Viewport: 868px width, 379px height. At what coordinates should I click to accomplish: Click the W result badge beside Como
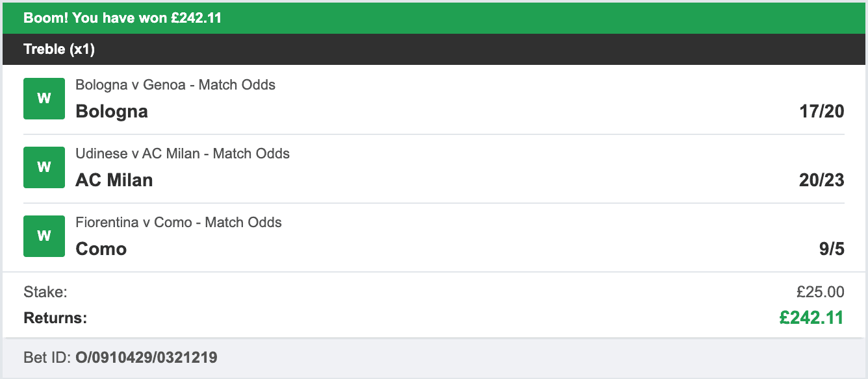[44, 236]
